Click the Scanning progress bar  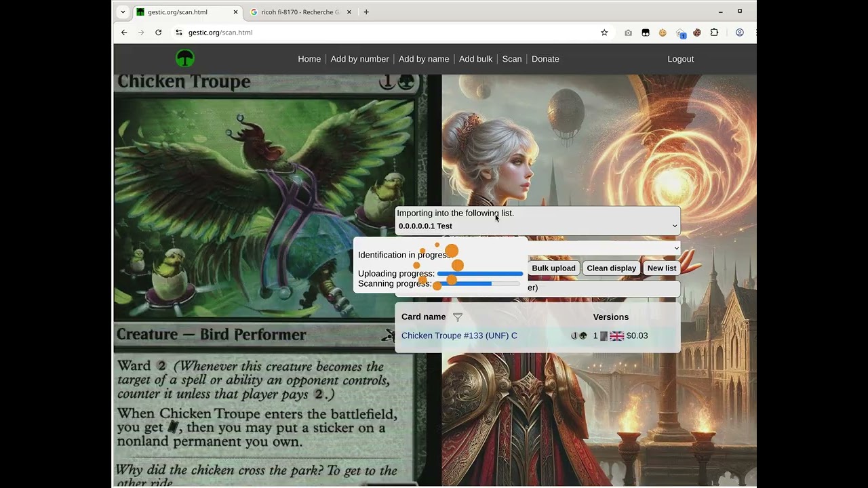[476, 284]
